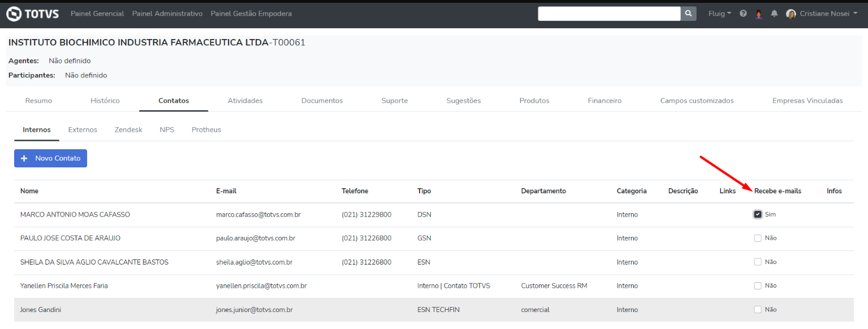The height and width of the screenshot is (329, 868).
Task: Check Recebe e-mails for Paulo Jose Costa de Araujo
Action: (758, 238)
